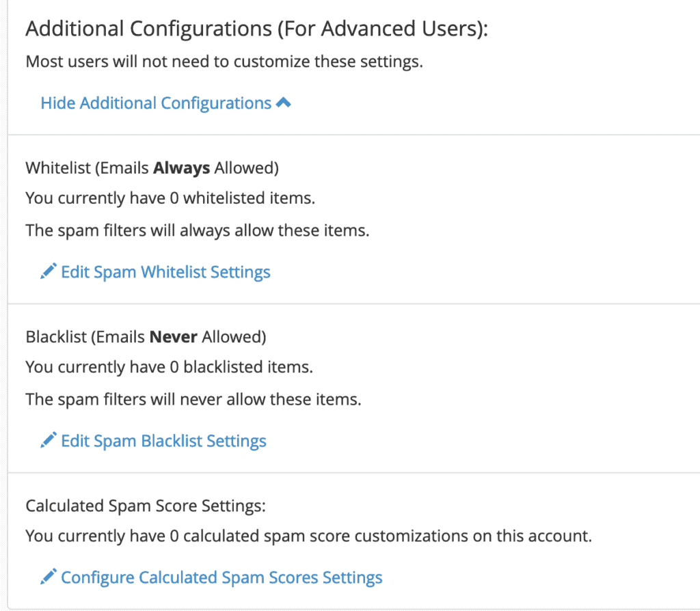Open the Edit Spam Whitelist Settings link
This screenshot has width=700, height=611.
[x=165, y=272]
